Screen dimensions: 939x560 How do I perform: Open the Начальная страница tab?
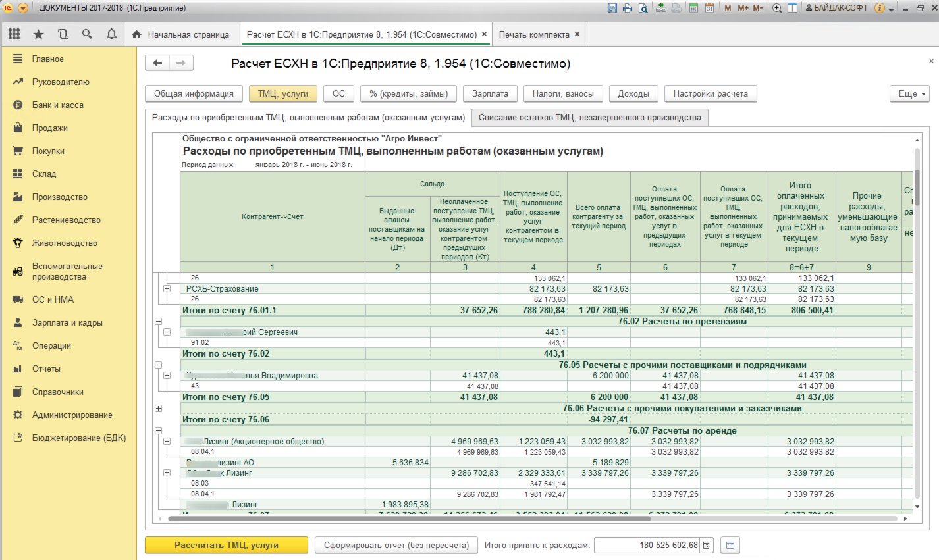coord(181,34)
